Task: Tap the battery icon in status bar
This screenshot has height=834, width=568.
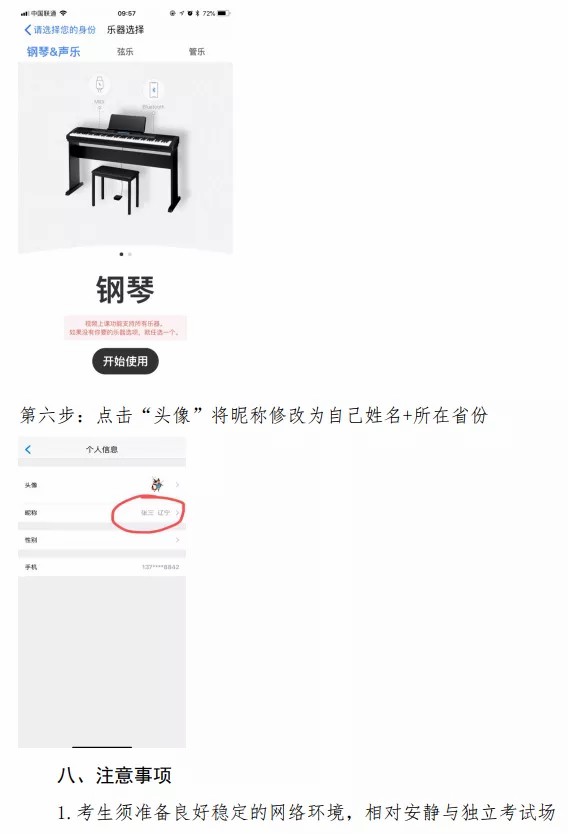Action: tap(224, 13)
